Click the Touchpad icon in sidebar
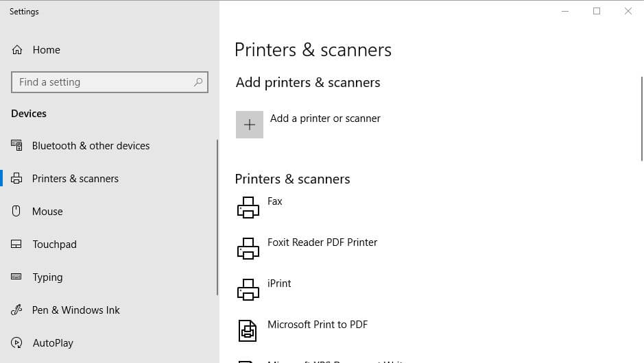Image resolution: width=644 pixels, height=363 pixels. pyautogui.click(x=16, y=244)
